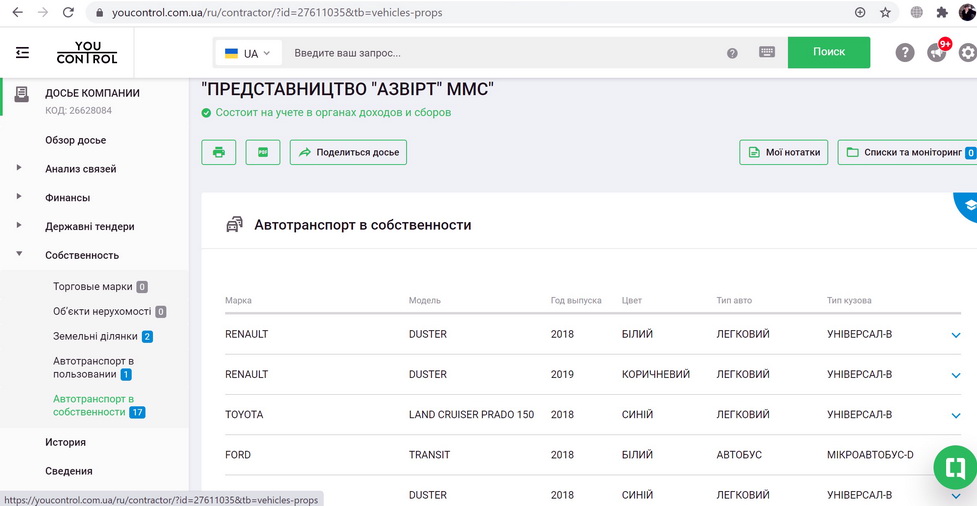Click the АВТОБУС vehicle type cell
977x506 pixels.
point(739,455)
